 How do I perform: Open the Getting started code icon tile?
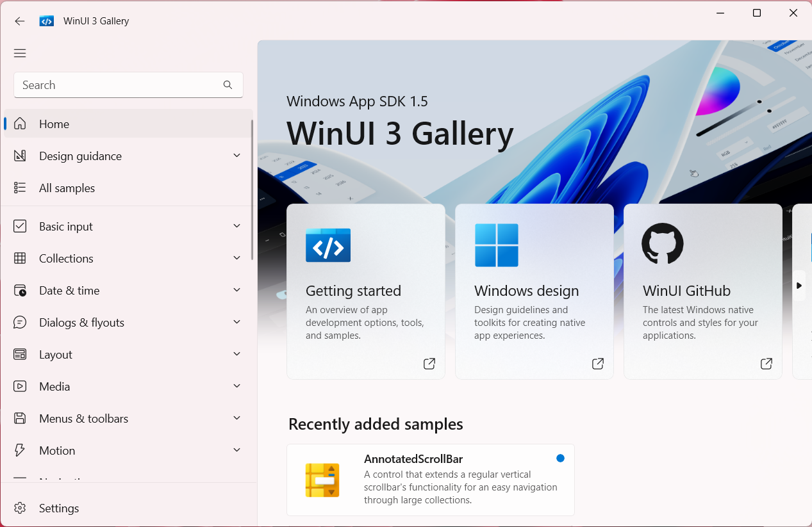coord(327,245)
